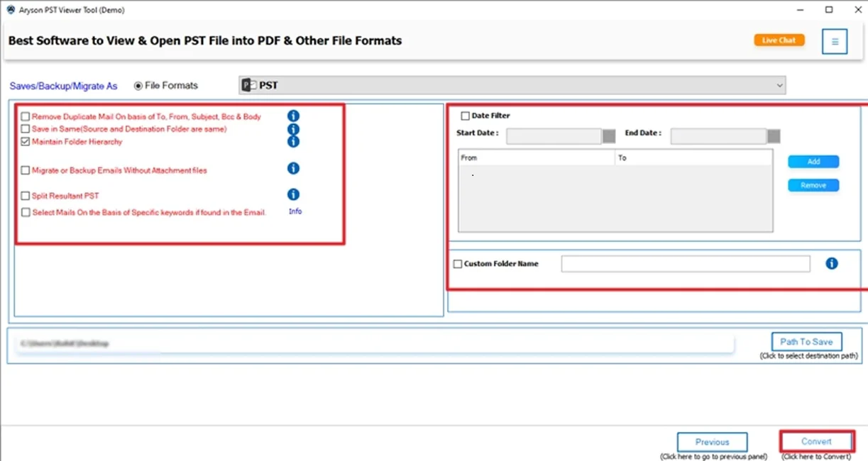Open the End Date calendar picker
The height and width of the screenshot is (461, 868).
tap(774, 136)
